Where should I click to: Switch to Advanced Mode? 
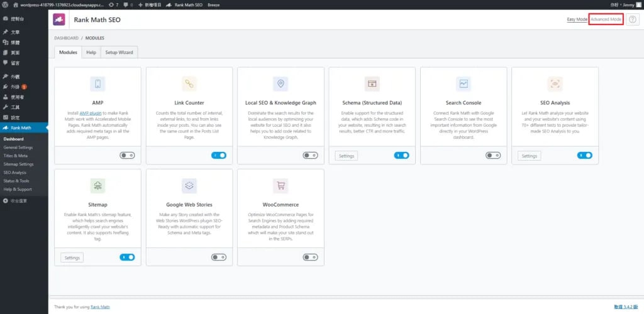[x=606, y=19]
